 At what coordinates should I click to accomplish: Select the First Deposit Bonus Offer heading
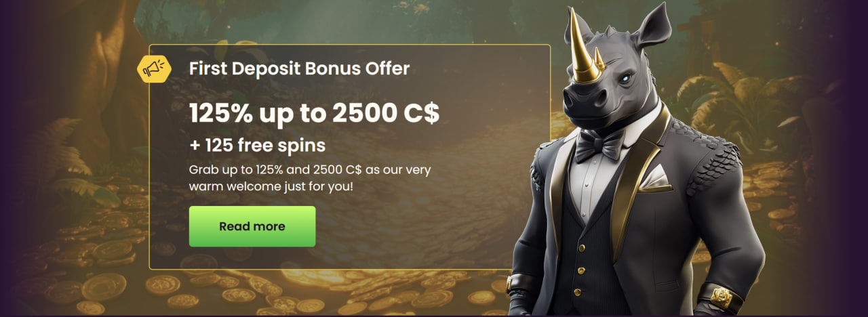point(299,68)
